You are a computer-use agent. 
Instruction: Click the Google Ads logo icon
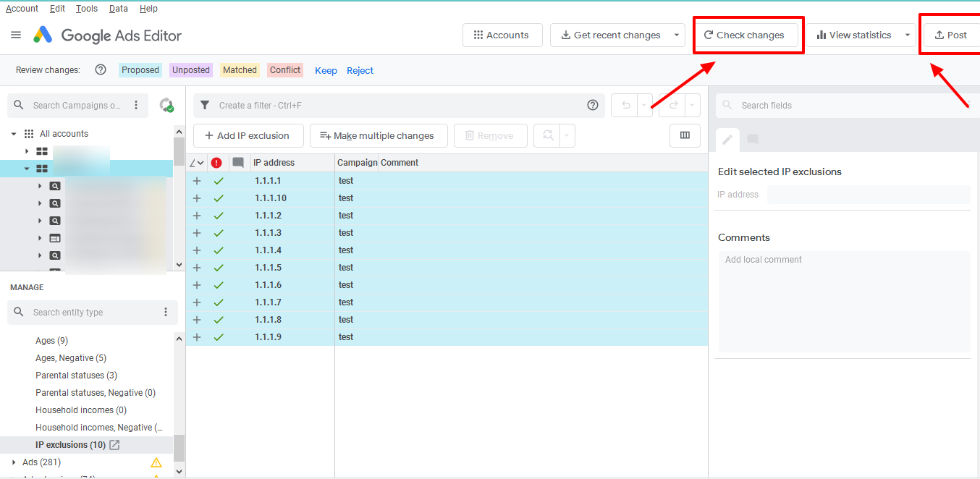(43, 35)
